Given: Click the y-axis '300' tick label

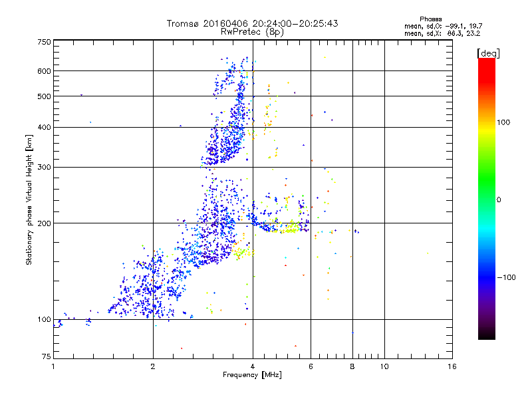Looking at the screenshot, I should [x=44, y=168].
